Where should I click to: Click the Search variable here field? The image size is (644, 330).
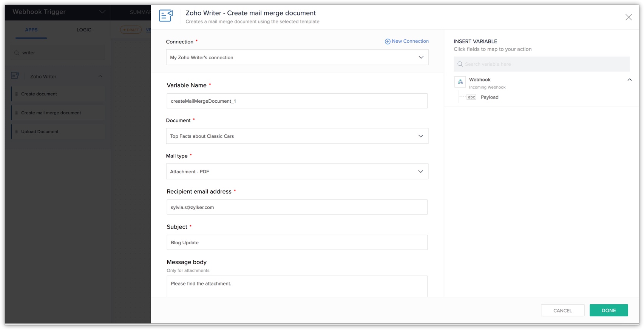pos(542,64)
